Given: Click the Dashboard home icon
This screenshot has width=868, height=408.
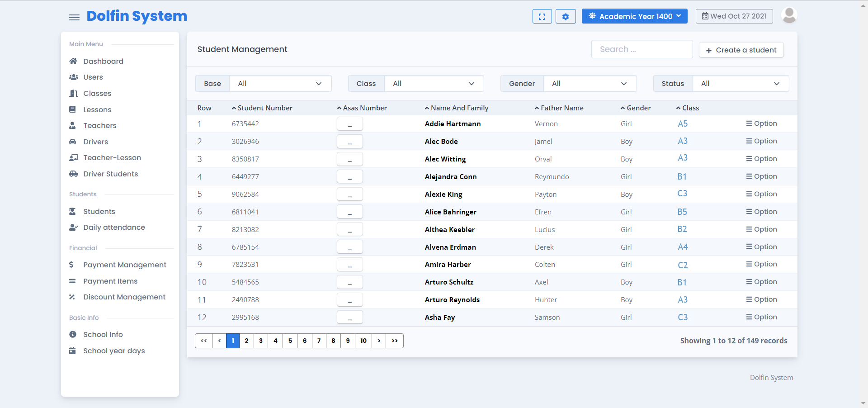Looking at the screenshot, I should point(73,61).
